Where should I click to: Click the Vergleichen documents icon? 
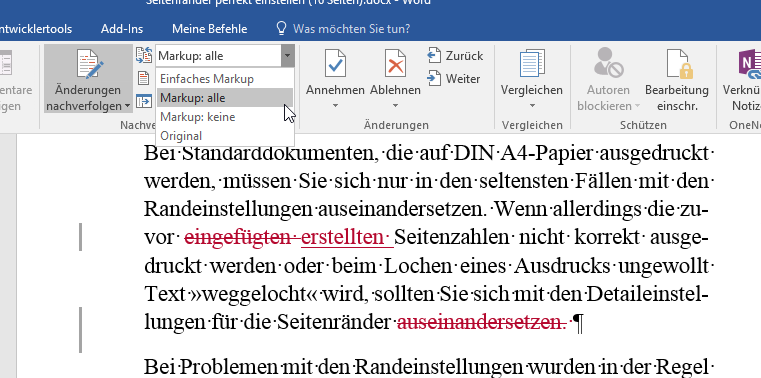532,64
